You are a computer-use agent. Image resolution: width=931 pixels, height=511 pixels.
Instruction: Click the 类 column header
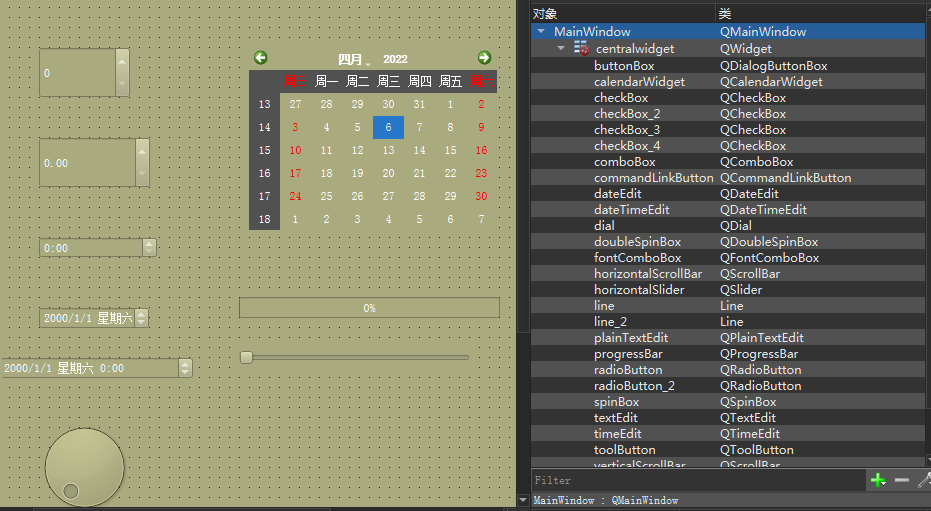[x=821, y=14]
